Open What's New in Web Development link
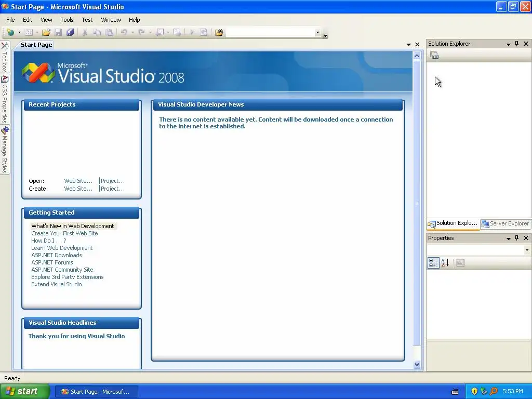The image size is (532, 399). [73, 226]
